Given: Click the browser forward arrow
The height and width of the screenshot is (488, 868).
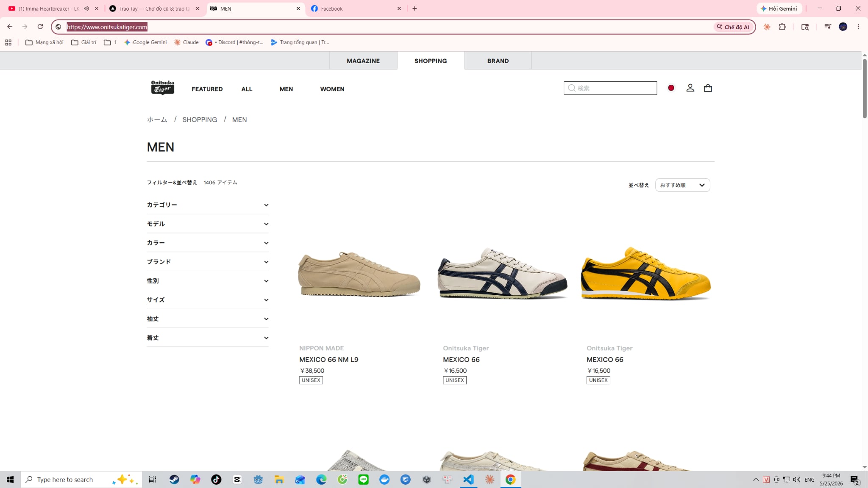Looking at the screenshot, I should tap(25, 27).
